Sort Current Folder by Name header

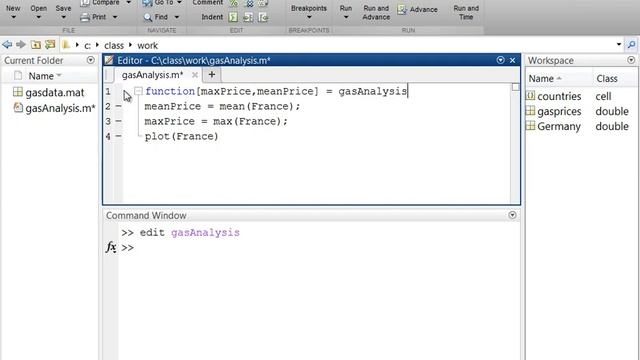click(41, 76)
